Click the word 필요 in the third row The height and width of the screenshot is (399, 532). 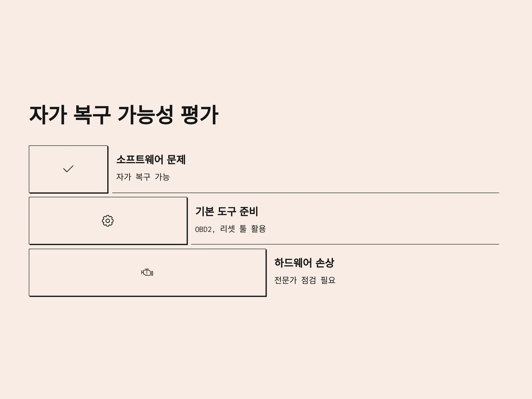pos(328,280)
